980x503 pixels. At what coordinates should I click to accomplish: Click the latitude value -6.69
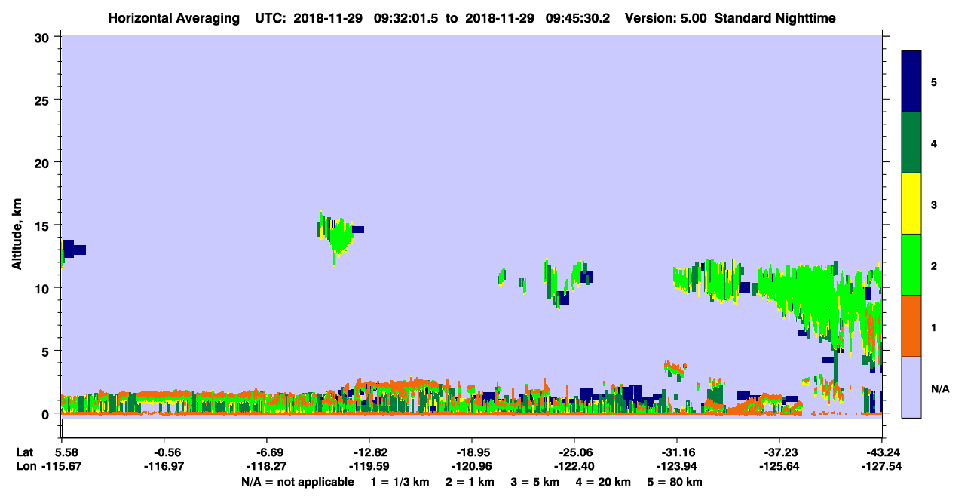point(269,452)
